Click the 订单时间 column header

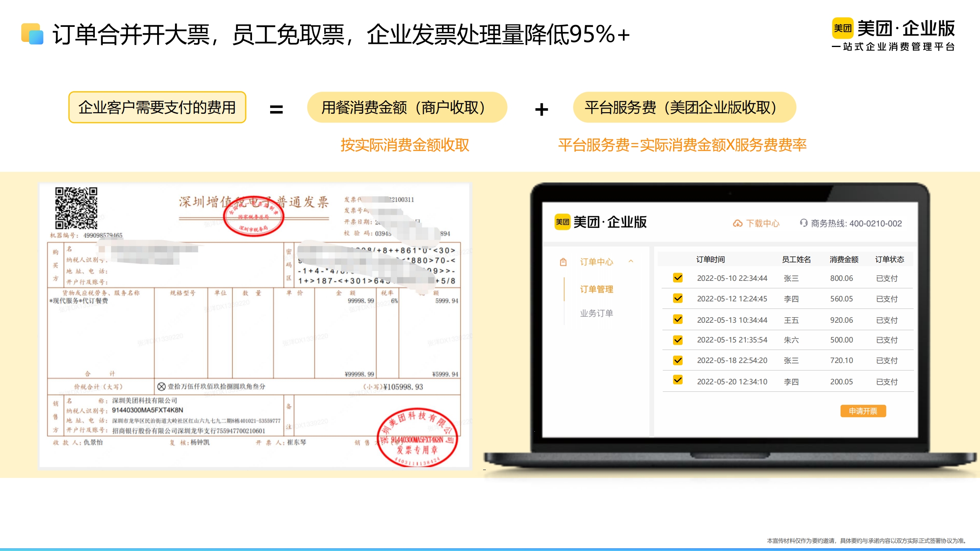[x=710, y=260]
